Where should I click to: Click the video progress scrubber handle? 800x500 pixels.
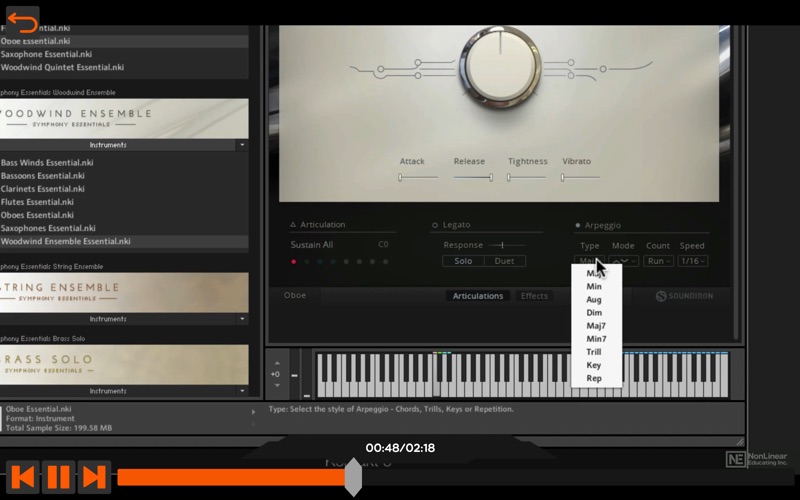pyautogui.click(x=353, y=477)
